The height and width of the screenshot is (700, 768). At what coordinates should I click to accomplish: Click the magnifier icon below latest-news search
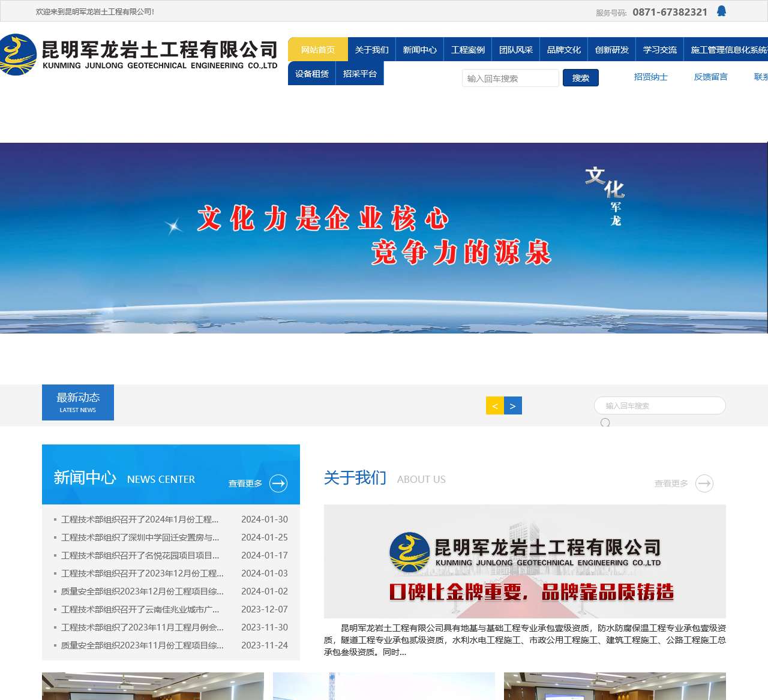605,423
